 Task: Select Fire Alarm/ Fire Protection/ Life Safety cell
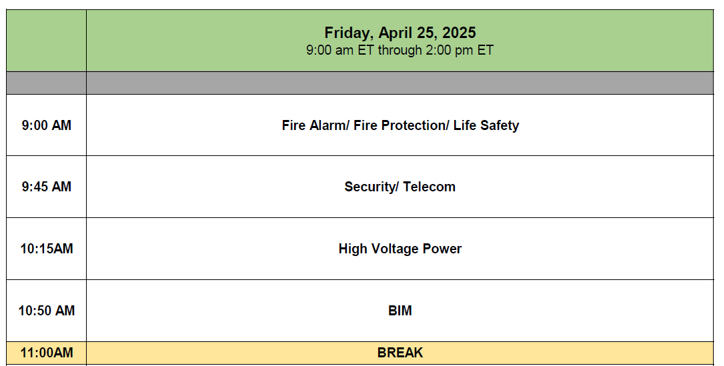pyautogui.click(x=400, y=125)
